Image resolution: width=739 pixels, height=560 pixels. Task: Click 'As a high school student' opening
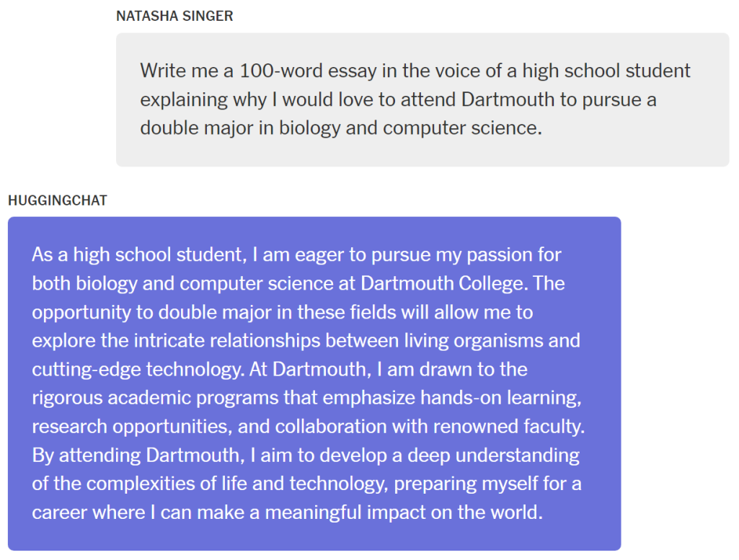coord(139,255)
